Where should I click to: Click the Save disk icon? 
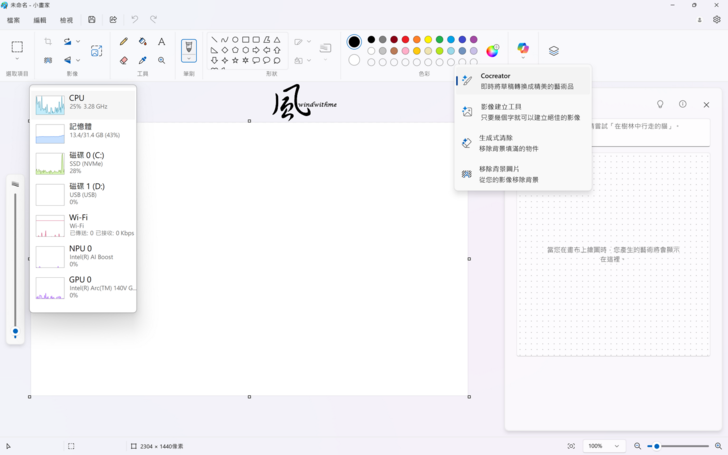pyautogui.click(x=92, y=20)
